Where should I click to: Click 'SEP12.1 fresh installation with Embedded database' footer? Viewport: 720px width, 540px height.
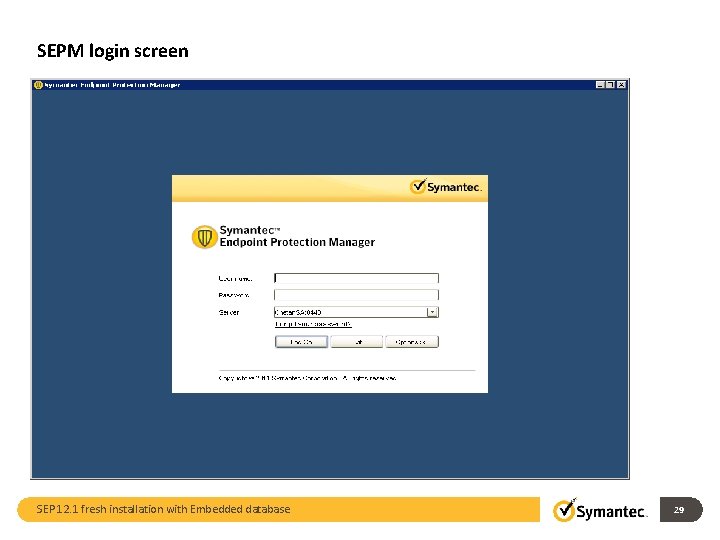163,509
